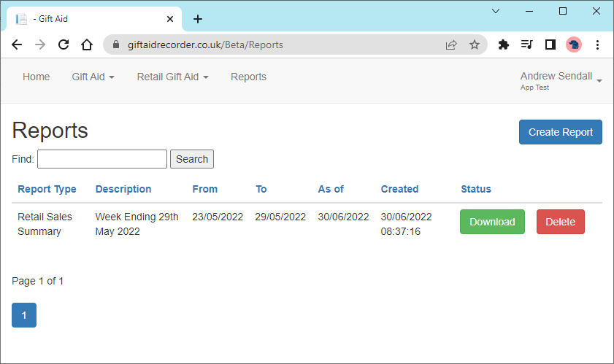The image size is (614, 364).
Task: Open the browser home page icon
Action: pyautogui.click(x=87, y=44)
